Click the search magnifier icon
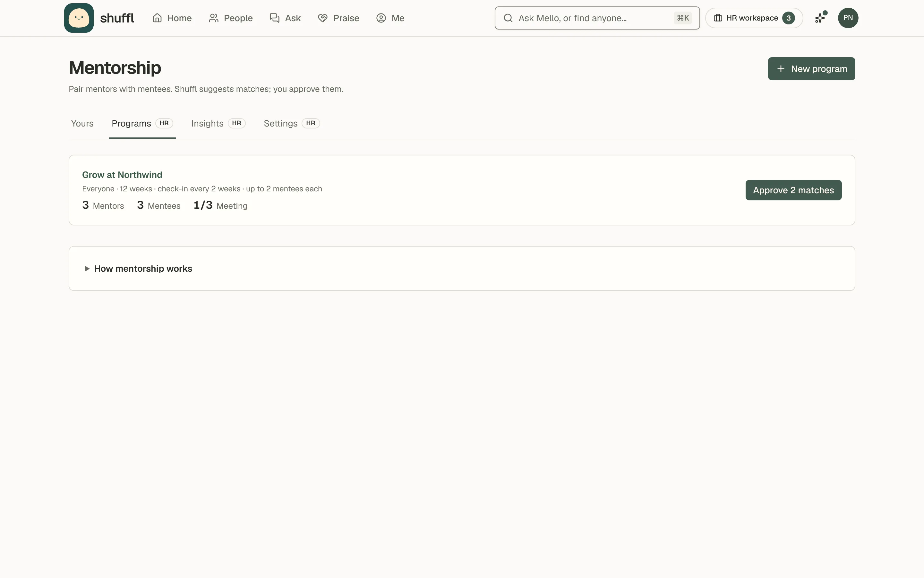 pyautogui.click(x=508, y=18)
